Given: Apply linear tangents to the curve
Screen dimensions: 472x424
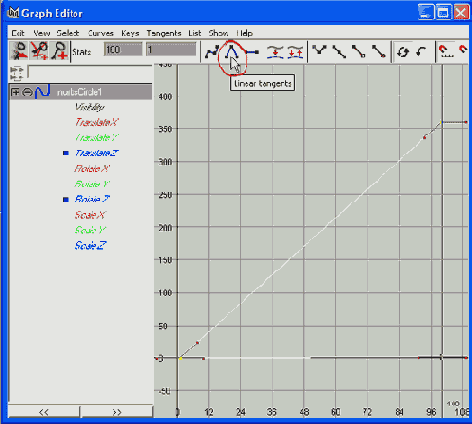Looking at the screenshot, I should (232, 52).
